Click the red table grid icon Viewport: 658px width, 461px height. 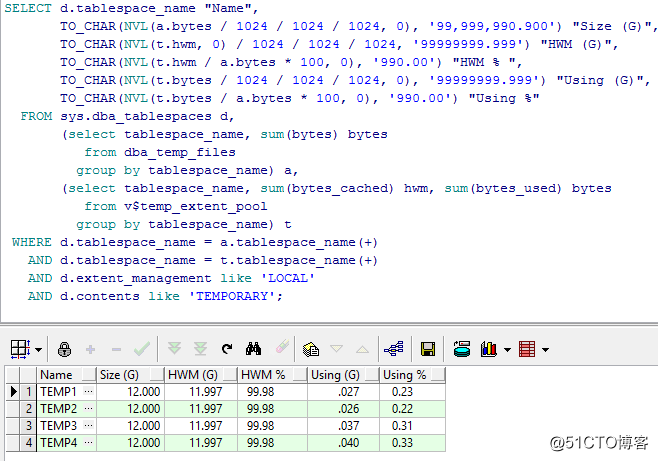(527, 349)
